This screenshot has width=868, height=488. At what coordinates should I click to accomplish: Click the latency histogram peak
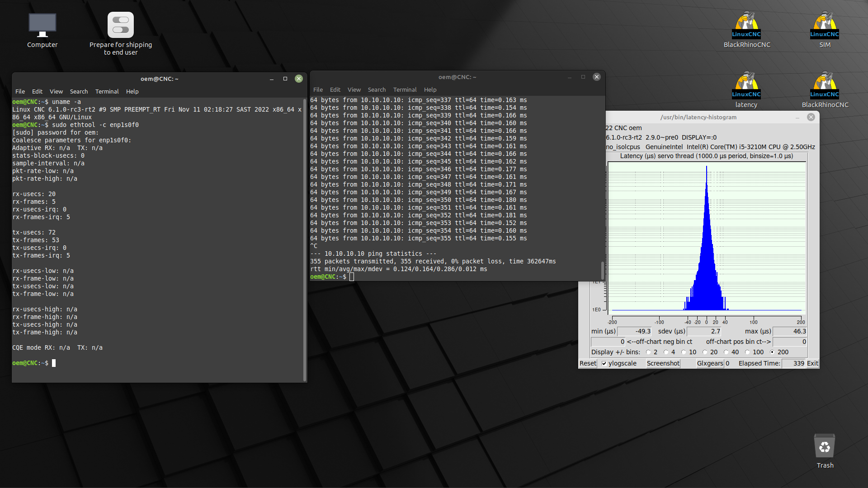[x=707, y=168]
